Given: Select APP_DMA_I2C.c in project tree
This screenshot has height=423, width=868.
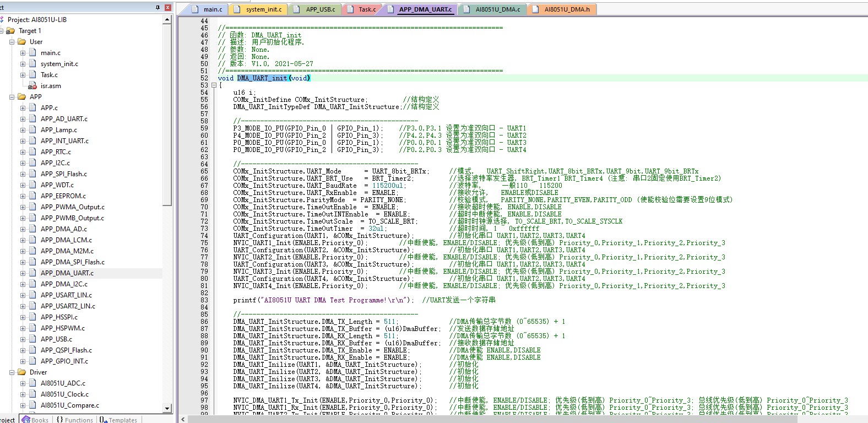Looking at the screenshot, I should [x=64, y=284].
